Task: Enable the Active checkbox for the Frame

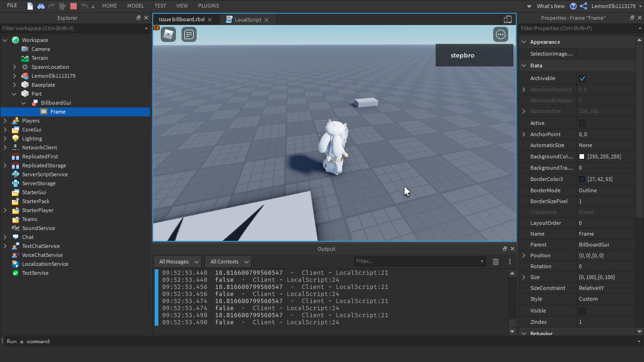Action: 583,123
